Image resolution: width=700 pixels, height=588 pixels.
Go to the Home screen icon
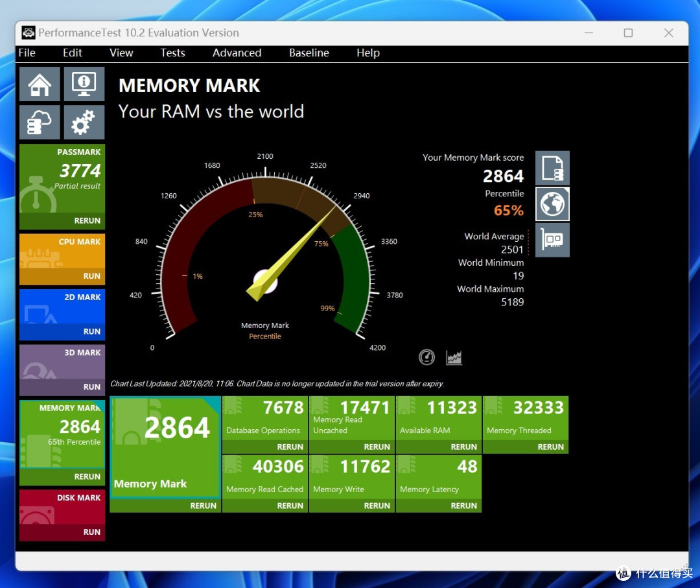coord(40,84)
